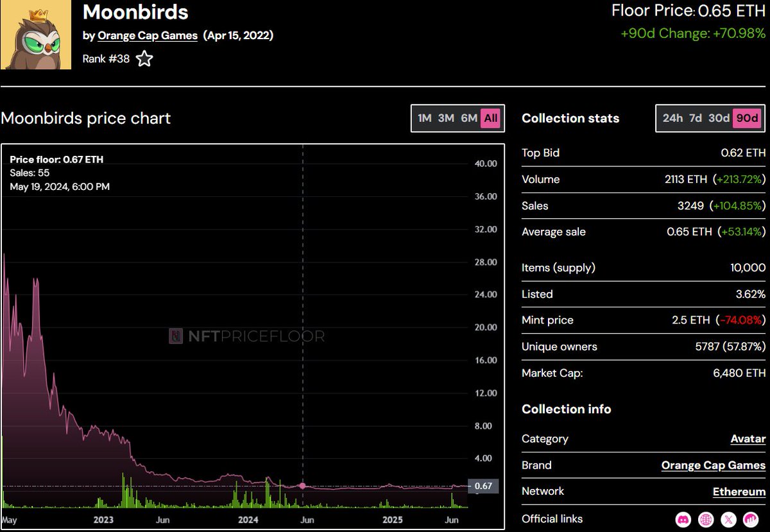Click the 0.67 price label on chart axis

(x=483, y=486)
